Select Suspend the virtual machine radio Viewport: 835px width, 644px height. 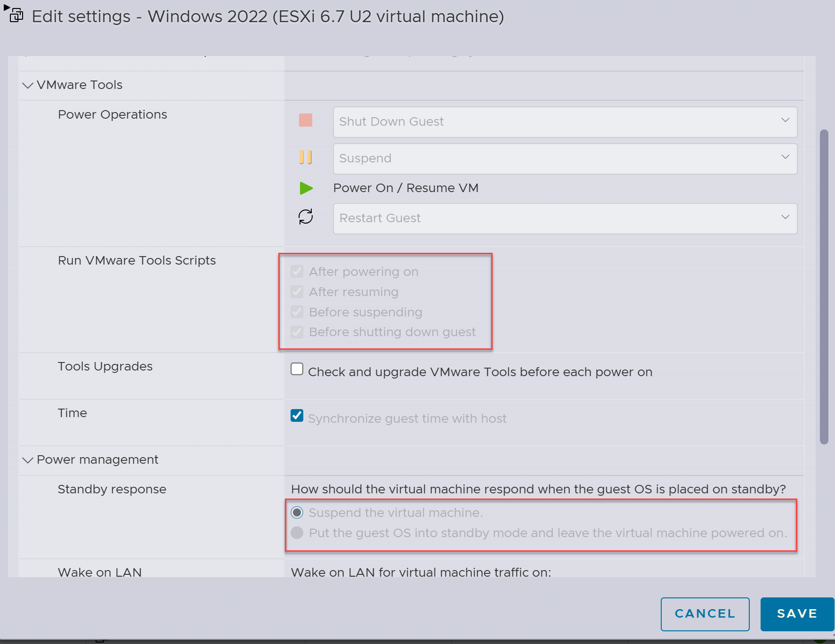pos(297,512)
